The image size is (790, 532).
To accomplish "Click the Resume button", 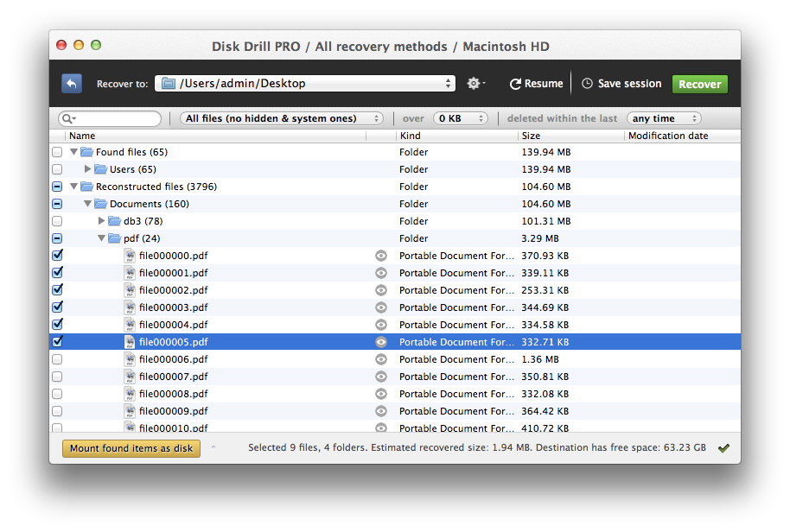I will 536,84.
